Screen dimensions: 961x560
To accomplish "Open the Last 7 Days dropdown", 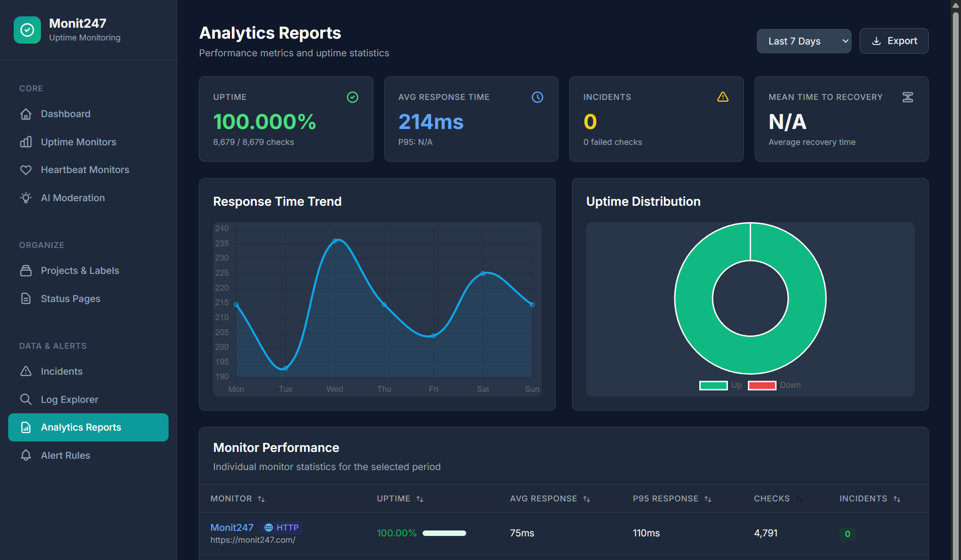I will coord(804,41).
